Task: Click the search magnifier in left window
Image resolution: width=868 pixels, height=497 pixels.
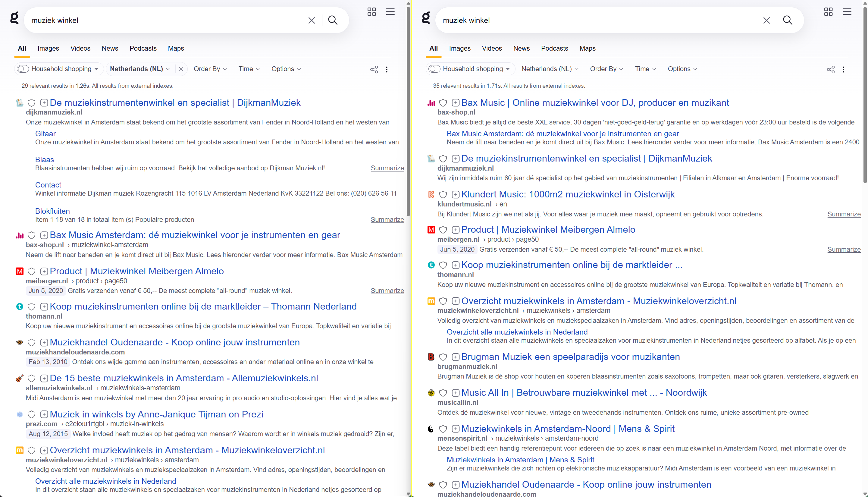Action: point(333,20)
